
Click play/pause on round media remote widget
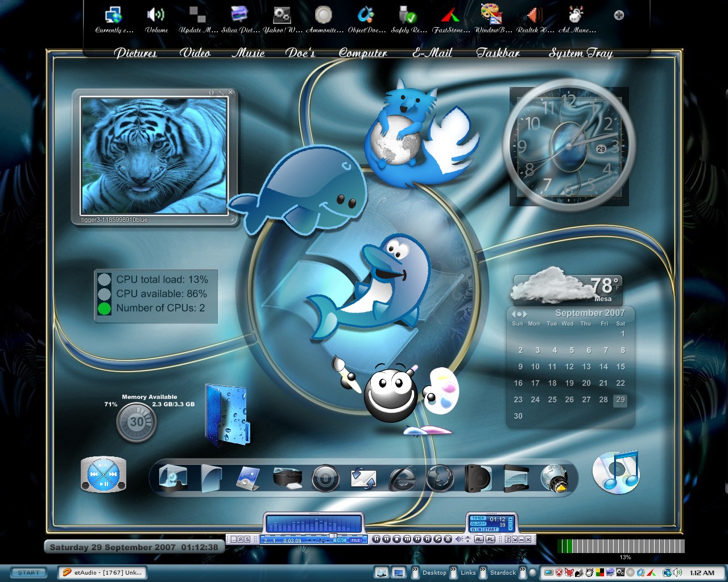104,484
